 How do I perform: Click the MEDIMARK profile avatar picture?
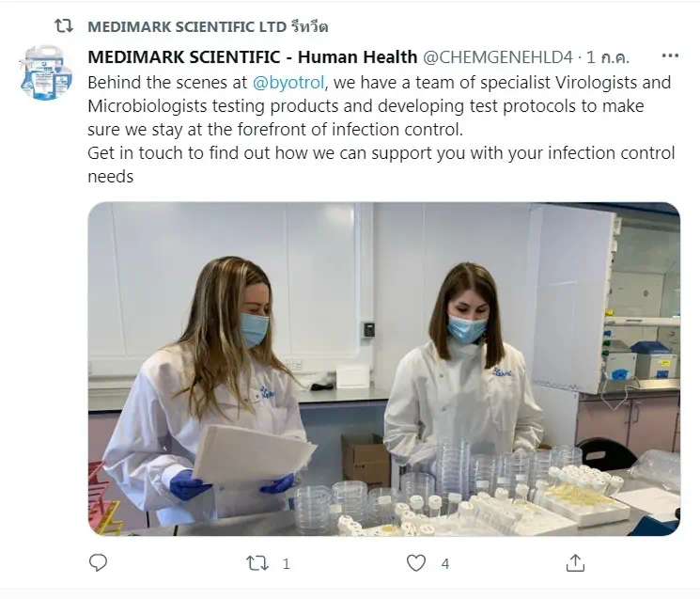(x=46, y=72)
